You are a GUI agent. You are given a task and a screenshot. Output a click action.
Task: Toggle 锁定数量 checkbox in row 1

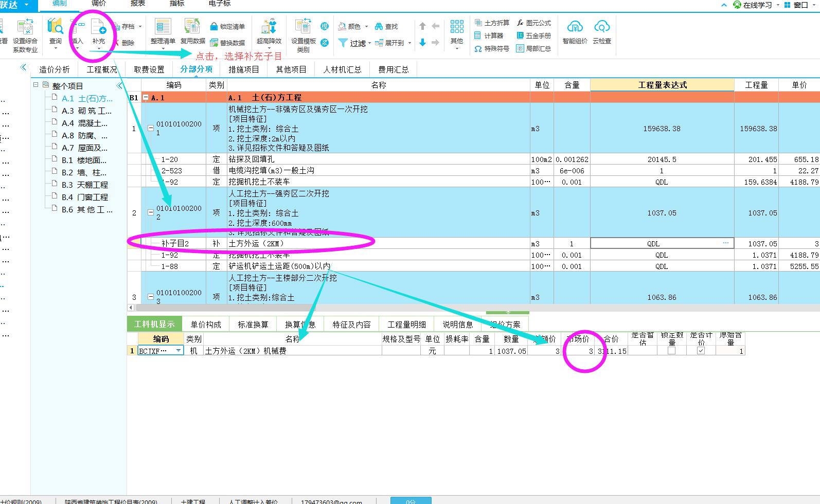tap(671, 351)
